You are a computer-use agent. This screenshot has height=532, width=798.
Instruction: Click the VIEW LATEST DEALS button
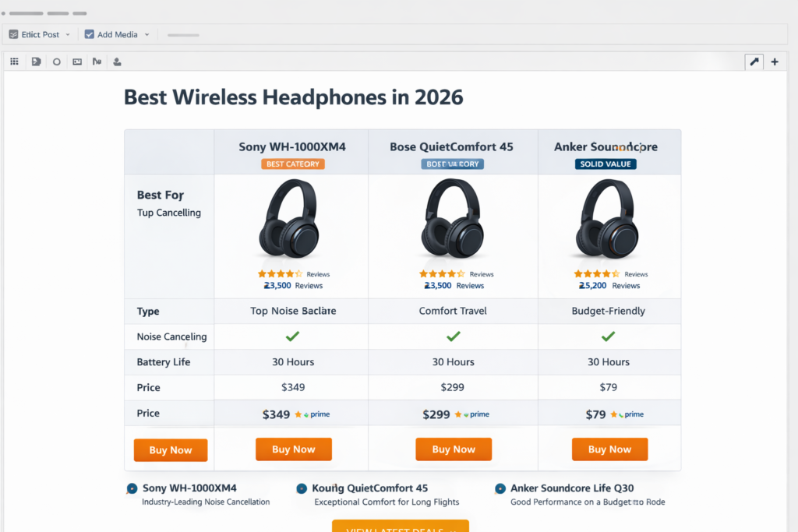coord(400,527)
